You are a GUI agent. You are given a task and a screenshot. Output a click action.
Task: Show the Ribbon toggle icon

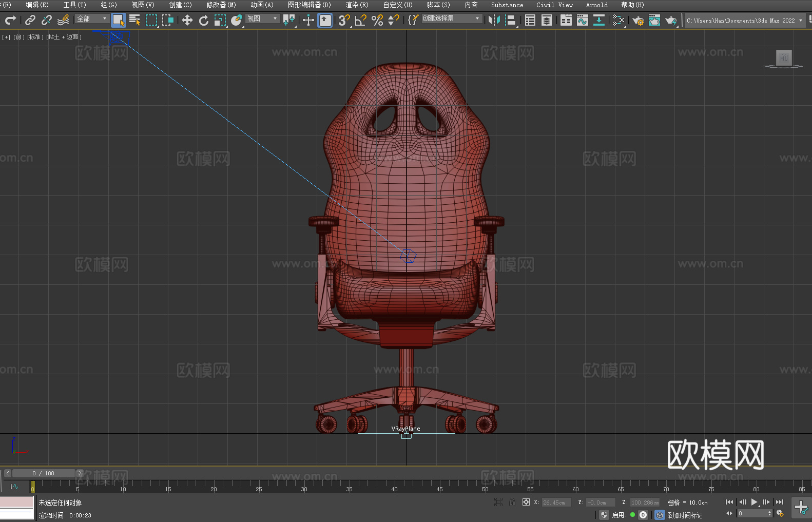[566, 20]
